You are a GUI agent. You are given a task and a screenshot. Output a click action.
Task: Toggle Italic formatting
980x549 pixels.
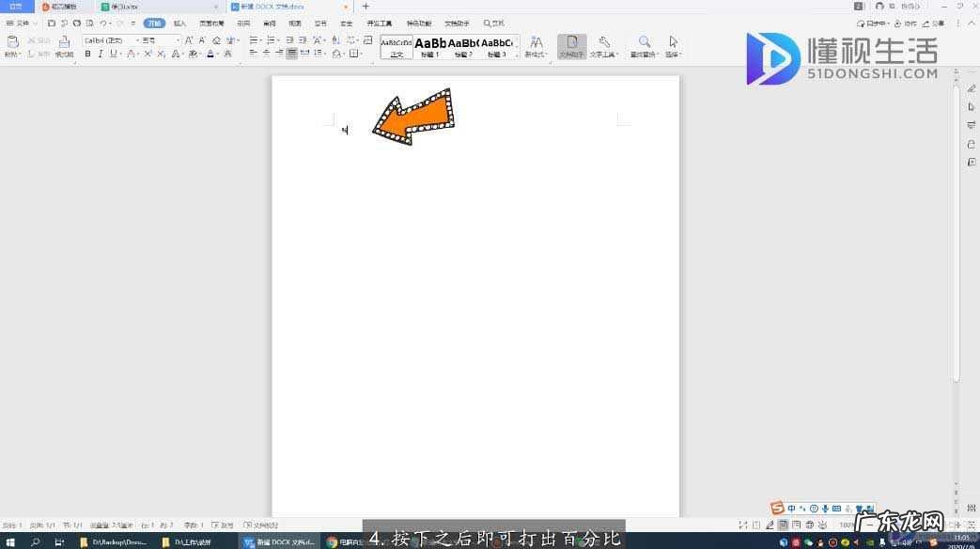(x=101, y=55)
